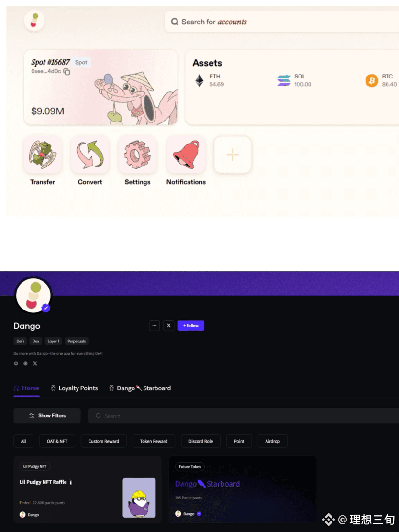Select the Discord Role filter chip
Image resolution: width=399 pixels, height=532 pixels.
click(x=200, y=441)
